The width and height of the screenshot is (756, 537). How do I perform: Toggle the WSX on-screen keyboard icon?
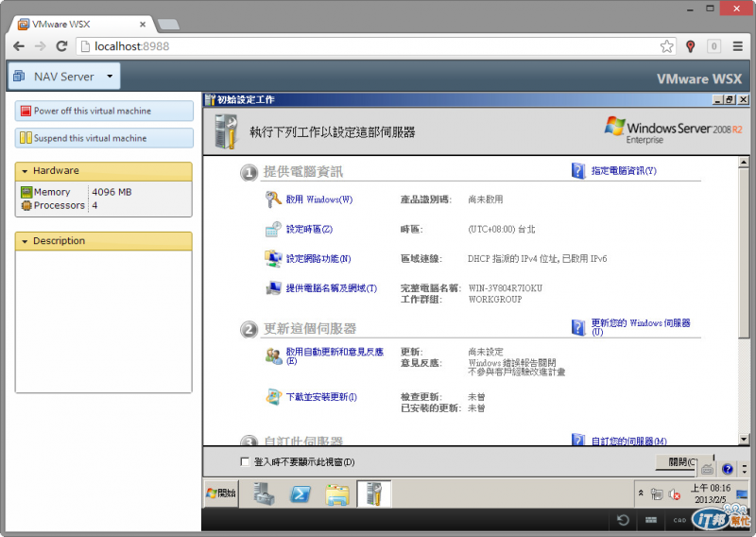(x=651, y=520)
